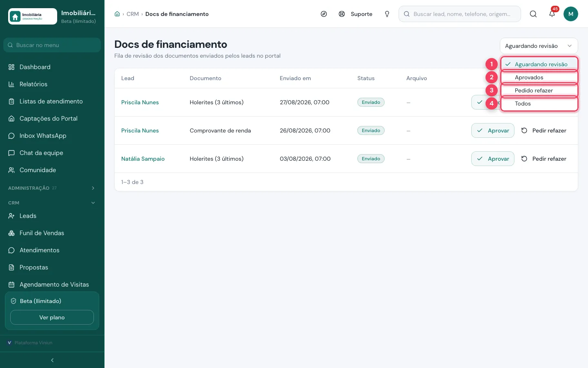Click the Imobiliária Demonstração logo
This screenshot has width=588, height=368.
[x=33, y=16]
